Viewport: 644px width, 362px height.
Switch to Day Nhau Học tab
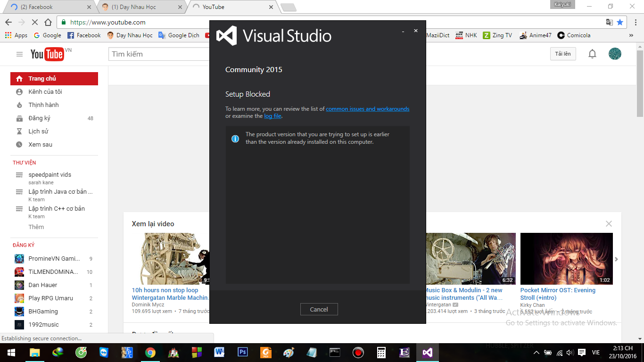pos(141,7)
